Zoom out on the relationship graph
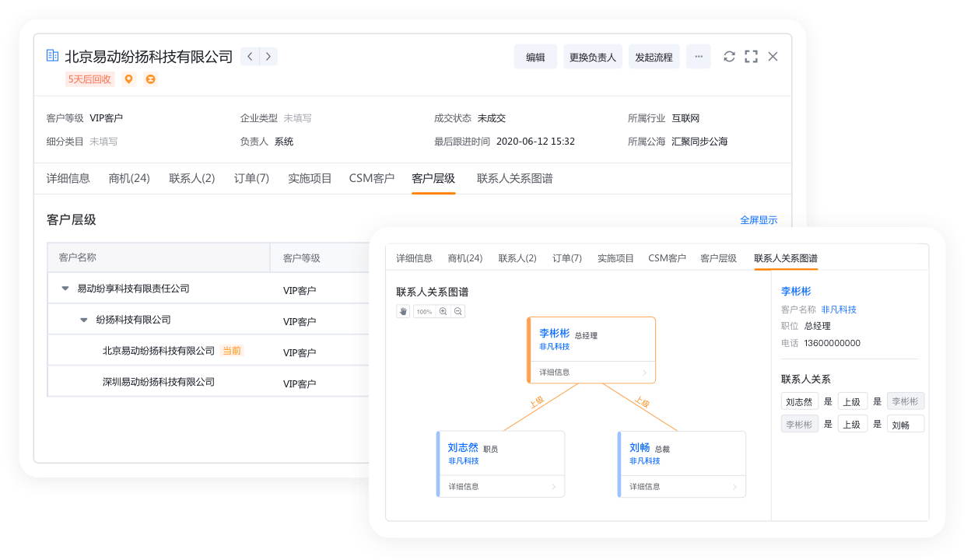 point(458,311)
